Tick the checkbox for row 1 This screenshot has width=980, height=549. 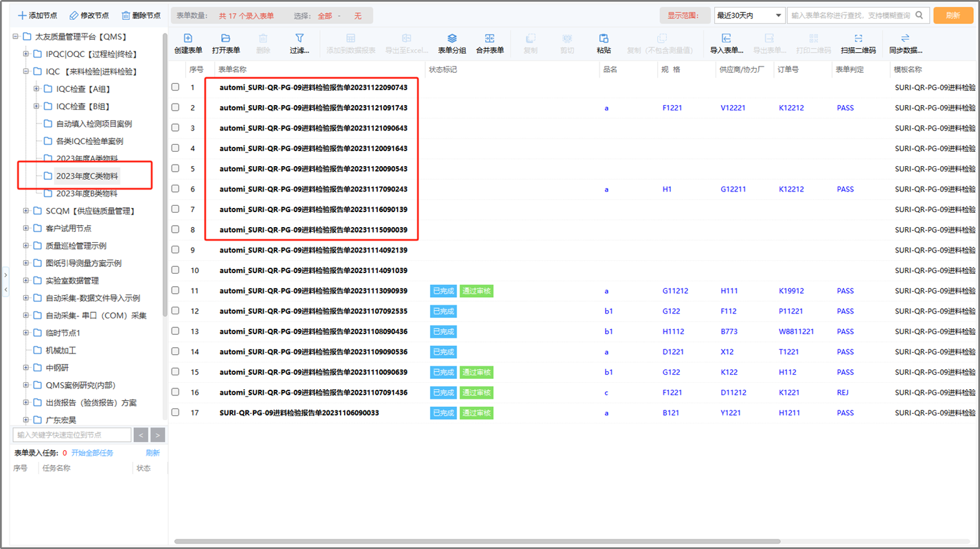[x=175, y=87]
